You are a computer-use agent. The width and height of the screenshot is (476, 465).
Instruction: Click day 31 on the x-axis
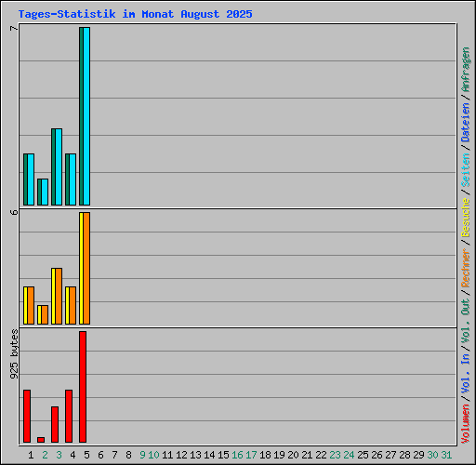446,455
